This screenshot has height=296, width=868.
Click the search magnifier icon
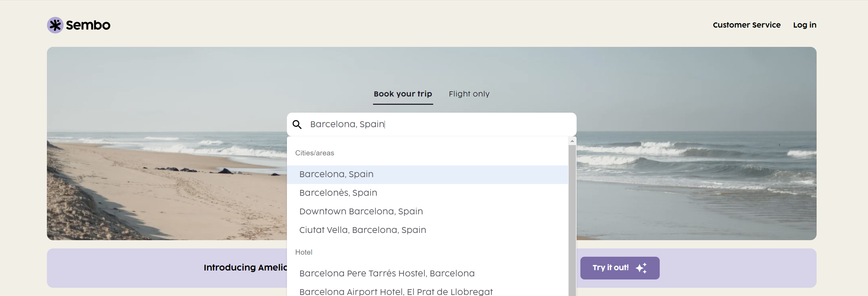click(x=297, y=124)
